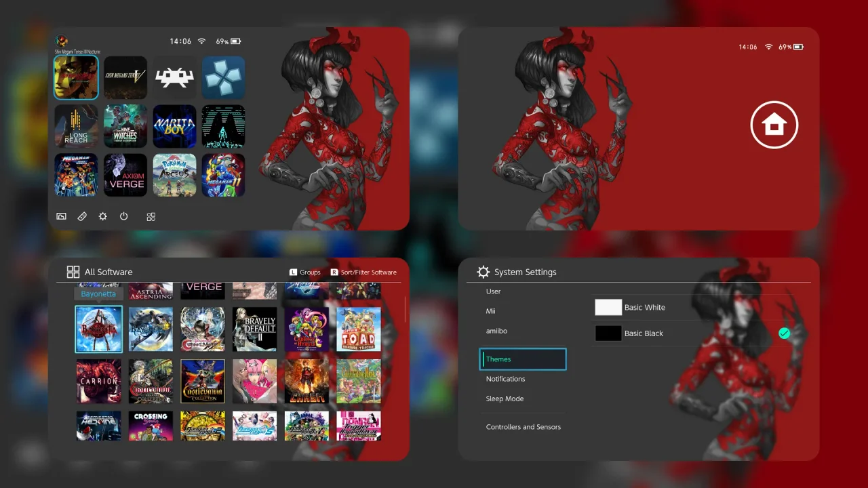Select the Basic White theme option

[644, 308]
